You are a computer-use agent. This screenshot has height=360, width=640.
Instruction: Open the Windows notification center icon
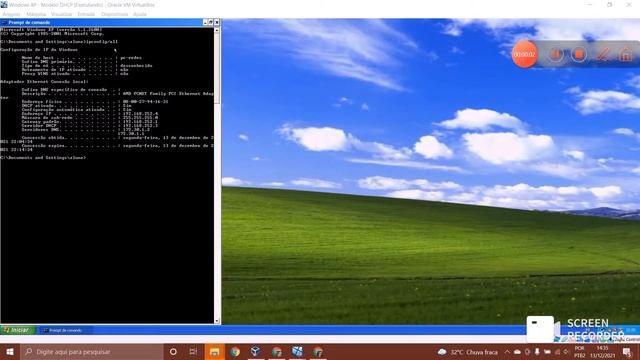coord(627,352)
